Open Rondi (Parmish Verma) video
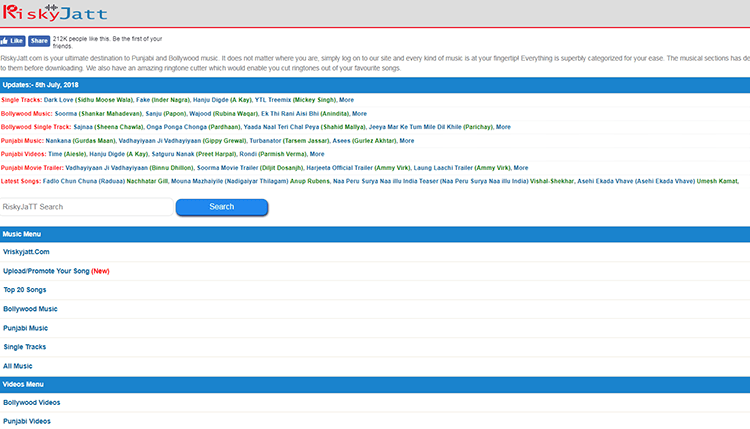The width and height of the screenshot is (750, 429). click(273, 154)
